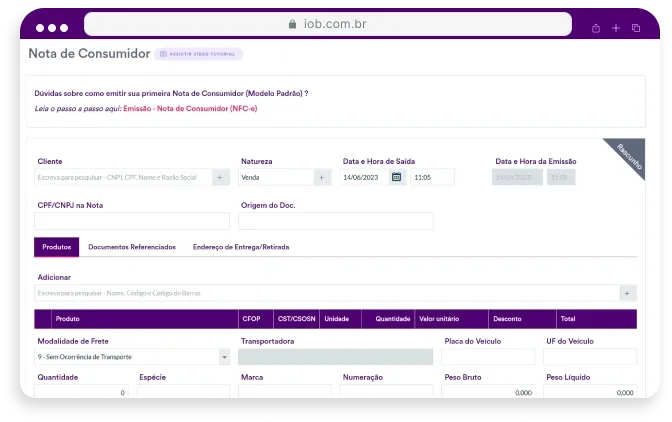672x422 pixels.
Task: Click the CPF/CNPJ na Nota input field
Action: 132,221
